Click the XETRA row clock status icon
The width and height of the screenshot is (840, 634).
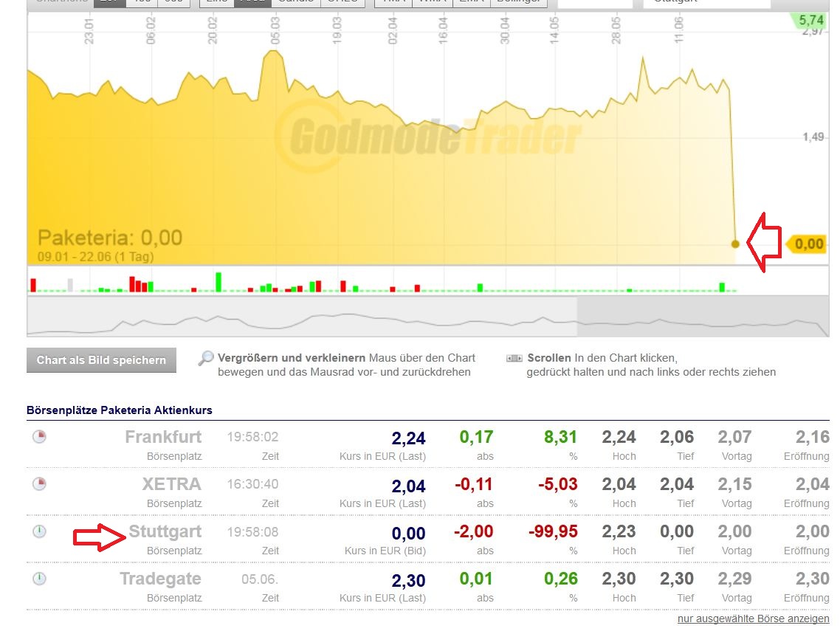pyautogui.click(x=39, y=484)
